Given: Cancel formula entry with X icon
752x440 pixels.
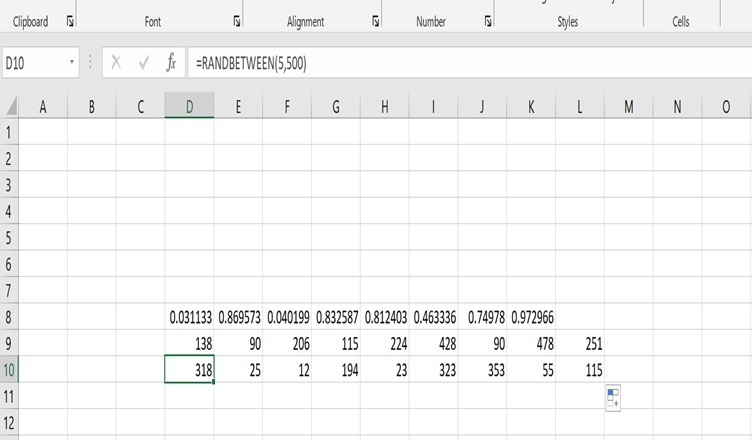Looking at the screenshot, I should [x=116, y=62].
